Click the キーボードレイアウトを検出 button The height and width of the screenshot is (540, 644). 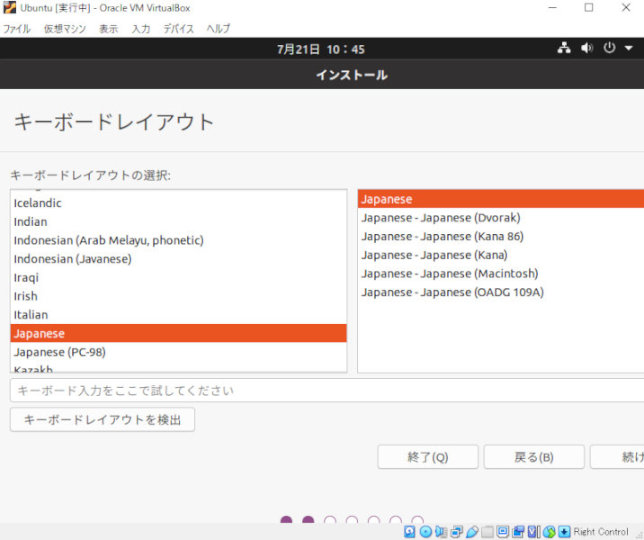[102, 419]
